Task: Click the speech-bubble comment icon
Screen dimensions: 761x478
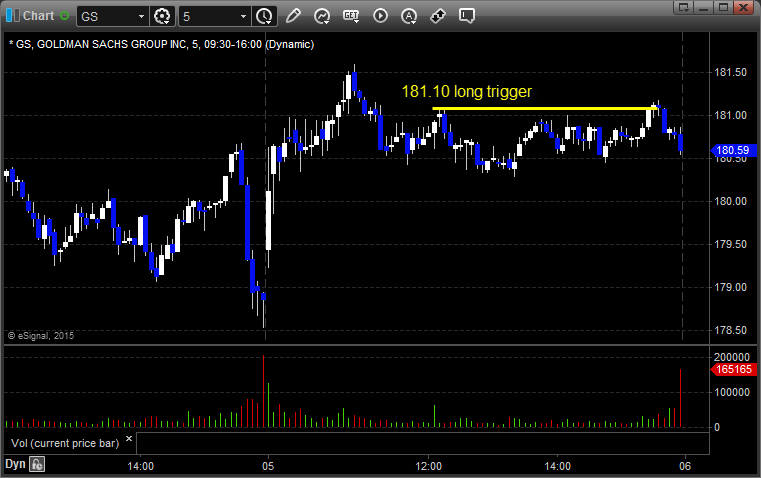Action: click(x=467, y=16)
